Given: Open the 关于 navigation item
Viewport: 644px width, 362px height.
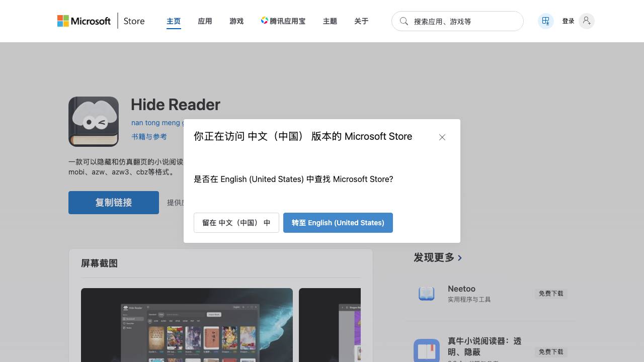Looking at the screenshot, I should pos(361,21).
